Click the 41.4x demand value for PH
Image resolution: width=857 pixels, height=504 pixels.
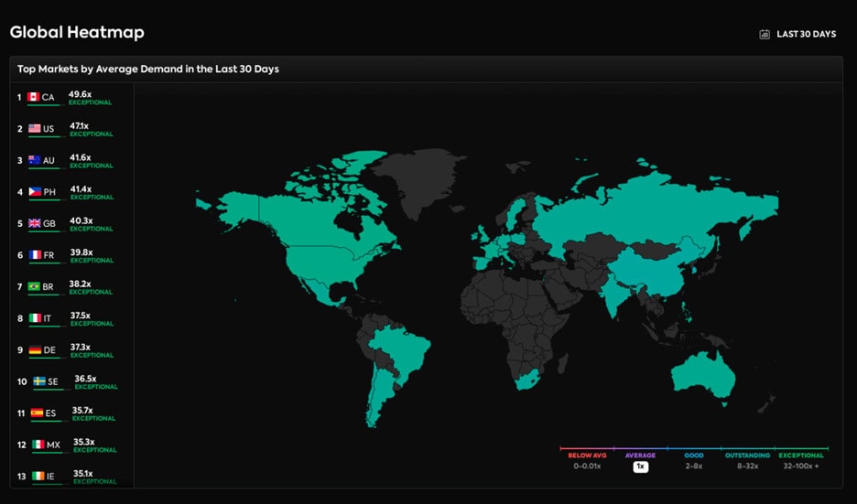(x=81, y=189)
